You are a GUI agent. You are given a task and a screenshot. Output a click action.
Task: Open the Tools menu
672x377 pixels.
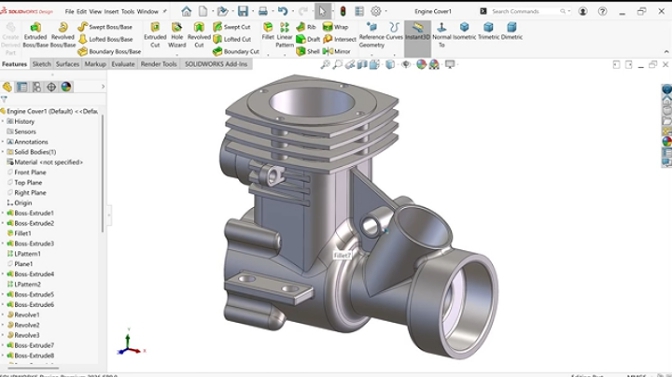point(128,12)
